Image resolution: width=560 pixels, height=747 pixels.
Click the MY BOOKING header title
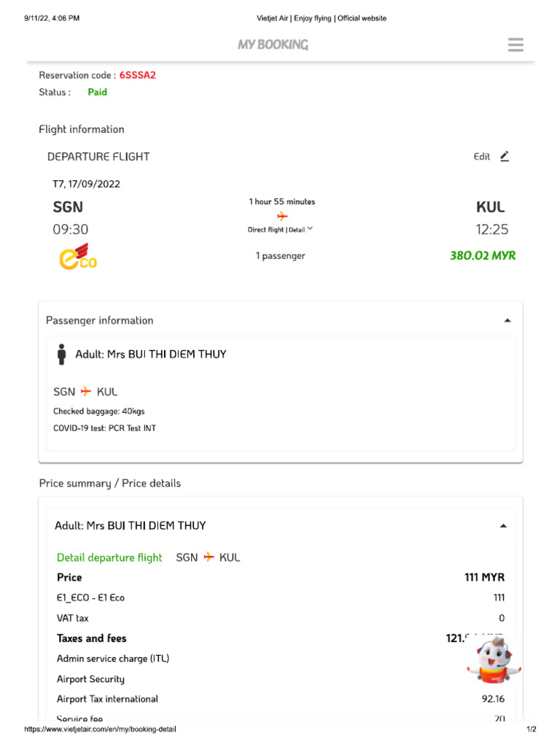[x=273, y=45]
